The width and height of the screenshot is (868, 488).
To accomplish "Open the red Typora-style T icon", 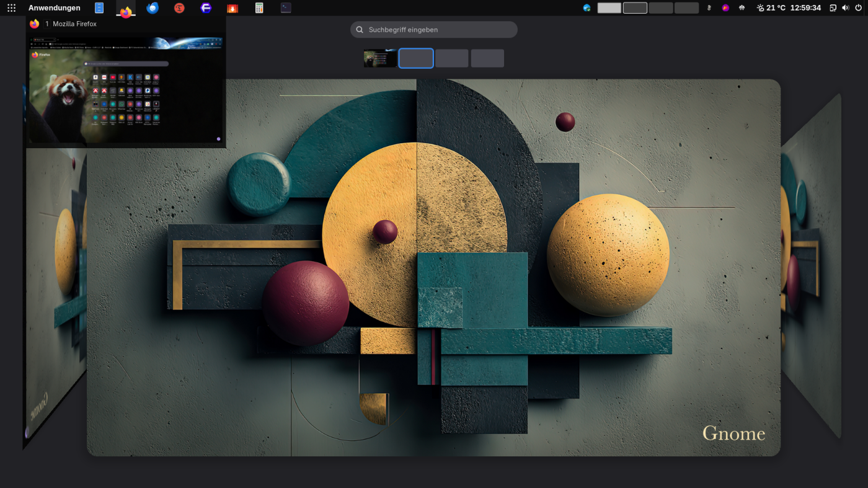I will [179, 8].
